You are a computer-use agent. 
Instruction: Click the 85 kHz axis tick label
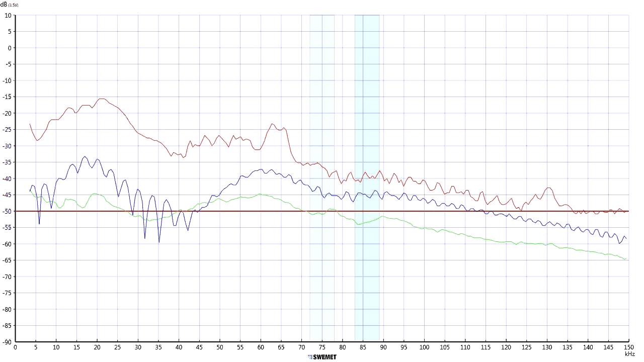click(363, 347)
